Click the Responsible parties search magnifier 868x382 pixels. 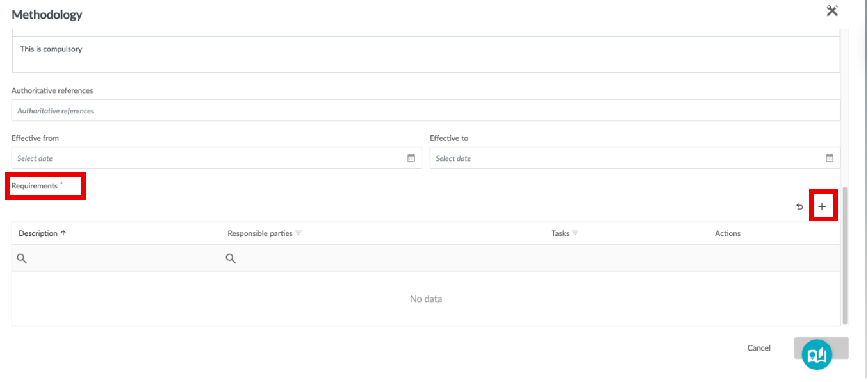click(x=231, y=258)
